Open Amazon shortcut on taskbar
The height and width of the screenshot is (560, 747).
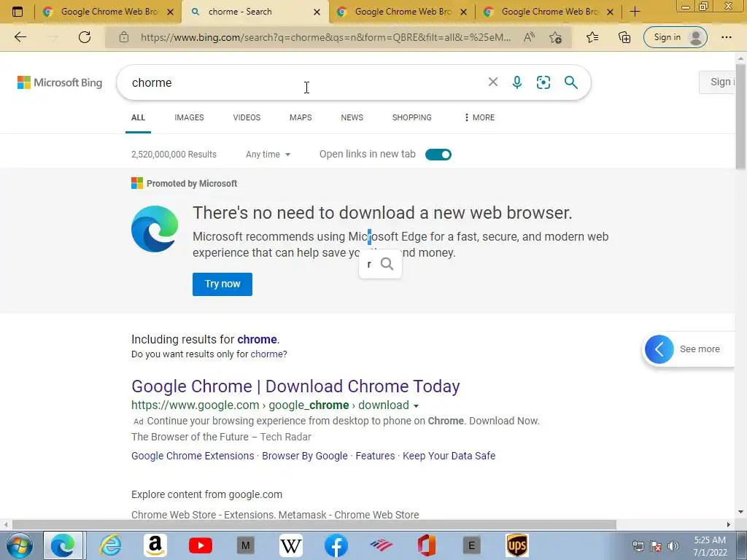click(x=155, y=545)
